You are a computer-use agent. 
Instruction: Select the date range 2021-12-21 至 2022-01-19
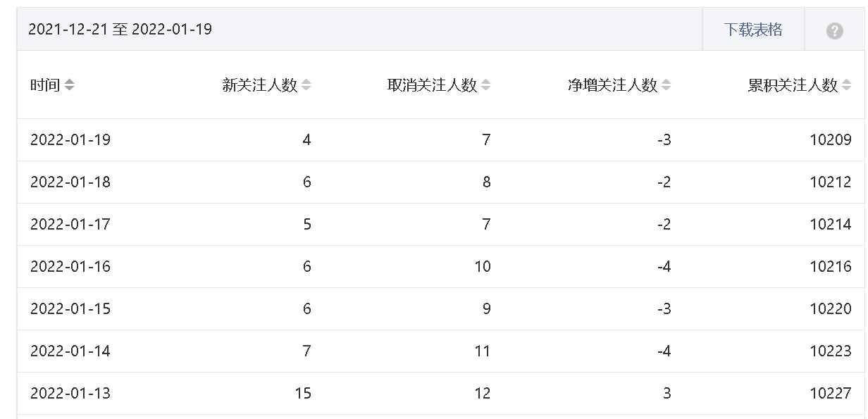(x=120, y=30)
